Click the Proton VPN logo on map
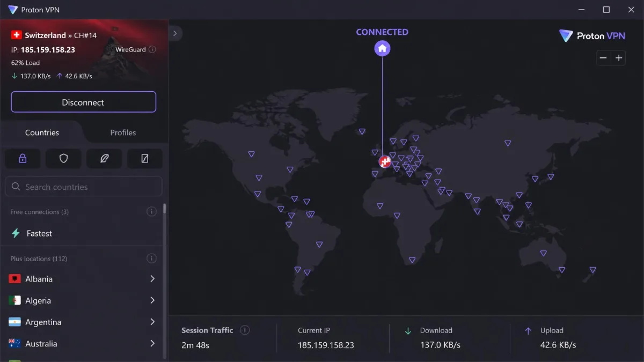 coord(592,36)
